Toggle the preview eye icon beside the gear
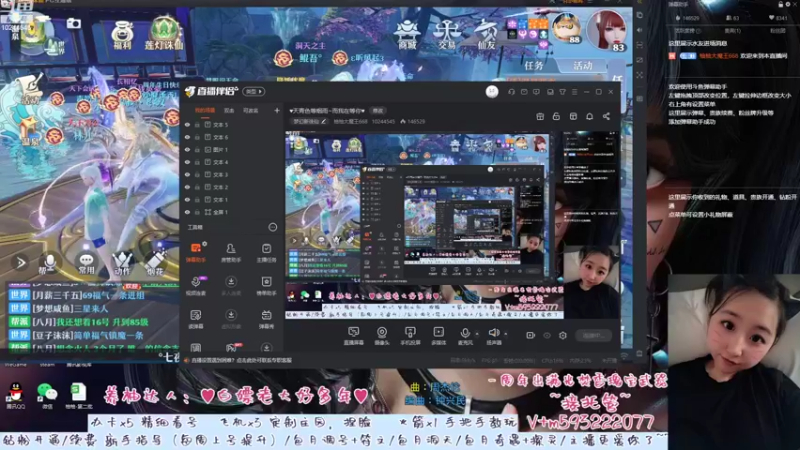Image resolution: width=800 pixels, height=450 pixels. point(547,335)
